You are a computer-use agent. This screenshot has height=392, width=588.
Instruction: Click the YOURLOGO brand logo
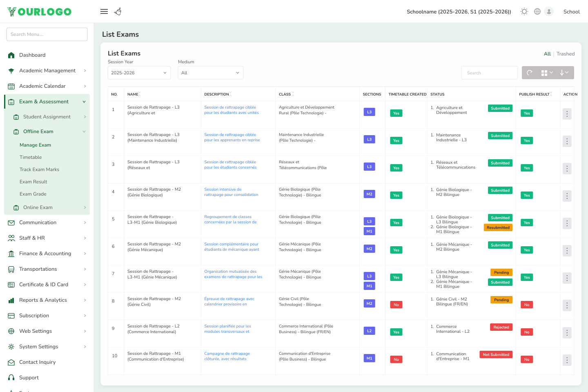pos(39,12)
